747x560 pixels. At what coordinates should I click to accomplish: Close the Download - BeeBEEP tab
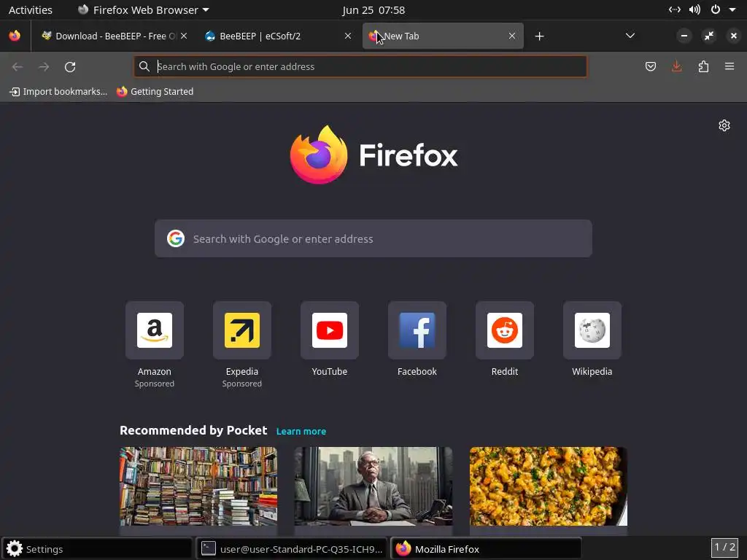184,36
